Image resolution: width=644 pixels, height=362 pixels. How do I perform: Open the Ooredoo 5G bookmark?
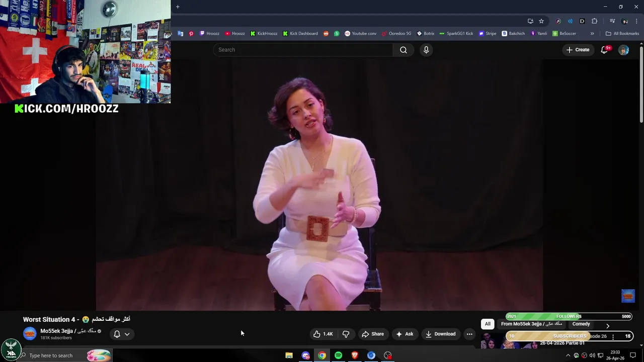click(396, 34)
